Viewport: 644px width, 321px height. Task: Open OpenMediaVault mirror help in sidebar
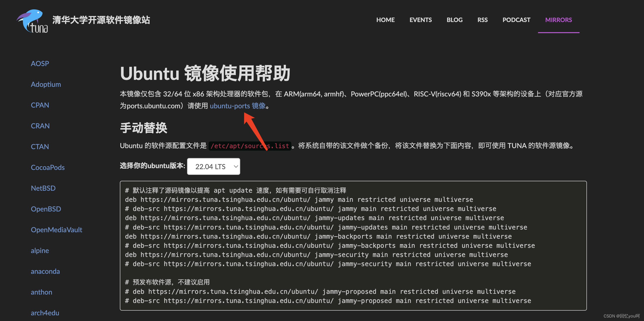coord(56,230)
